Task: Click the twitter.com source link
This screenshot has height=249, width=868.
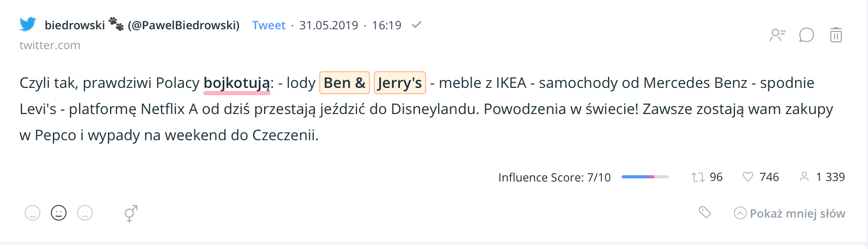Action: pyautogui.click(x=50, y=46)
